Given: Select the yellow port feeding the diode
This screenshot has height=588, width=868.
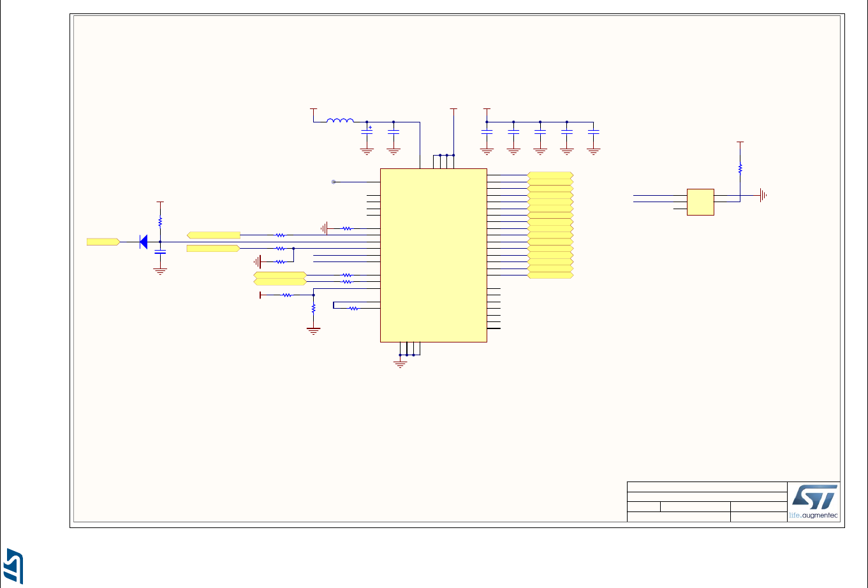Looking at the screenshot, I should pos(103,242).
